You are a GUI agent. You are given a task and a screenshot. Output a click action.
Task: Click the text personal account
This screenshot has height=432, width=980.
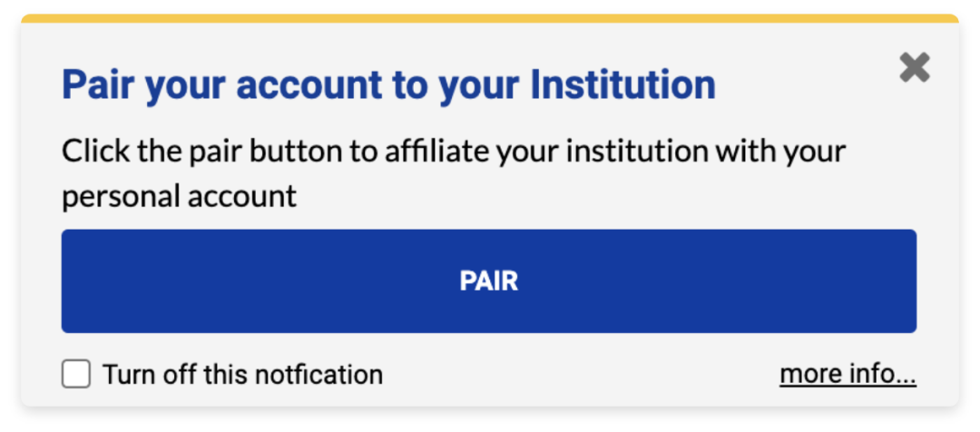180,196
